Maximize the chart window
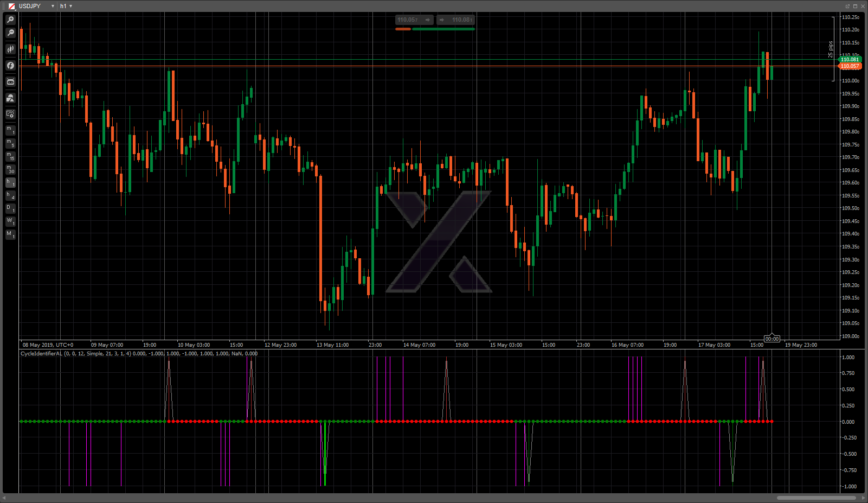The image size is (868, 503). (855, 6)
